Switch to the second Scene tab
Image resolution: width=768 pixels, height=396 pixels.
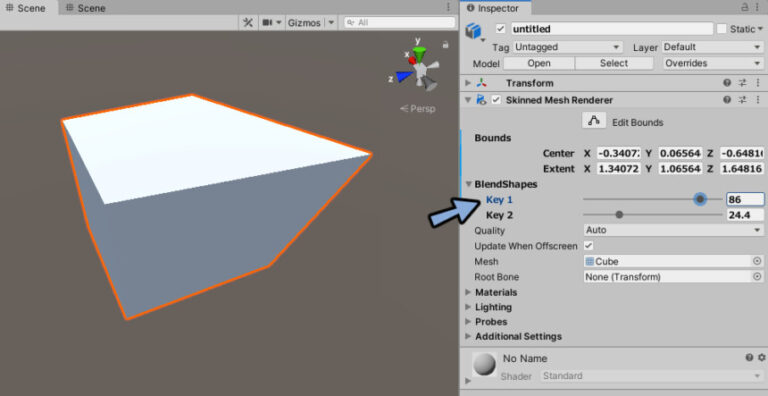click(x=85, y=8)
